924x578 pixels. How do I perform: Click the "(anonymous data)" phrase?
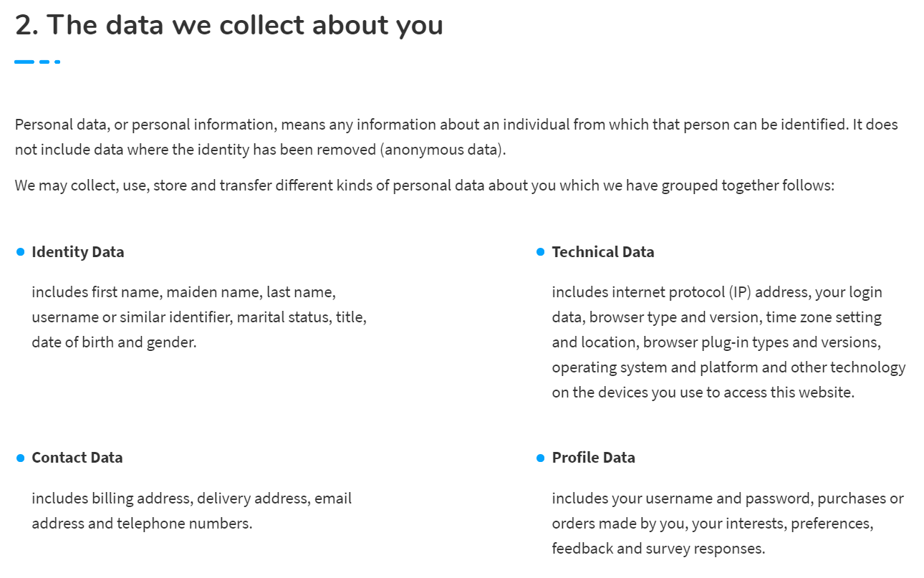[443, 150]
